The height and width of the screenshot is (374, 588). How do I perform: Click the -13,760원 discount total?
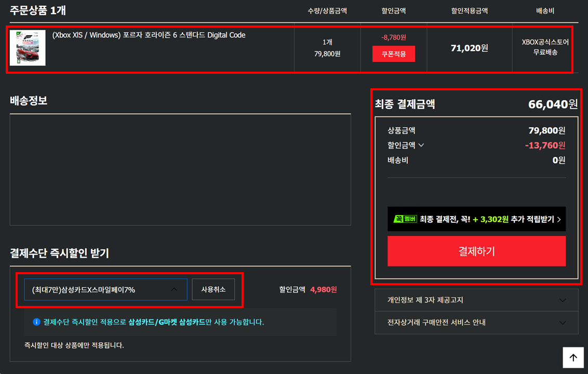545,145
